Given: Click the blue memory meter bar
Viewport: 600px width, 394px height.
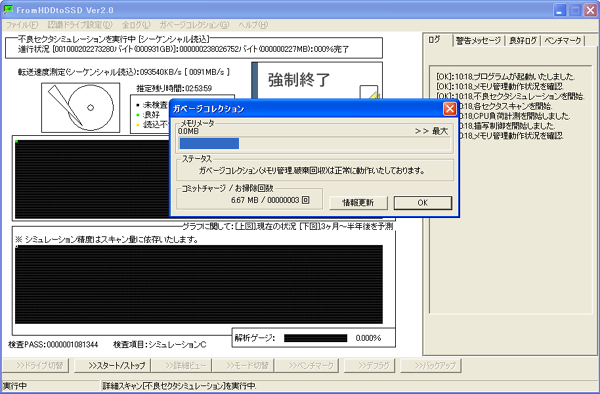Looking at the screenshot, I should pos(209,143).
